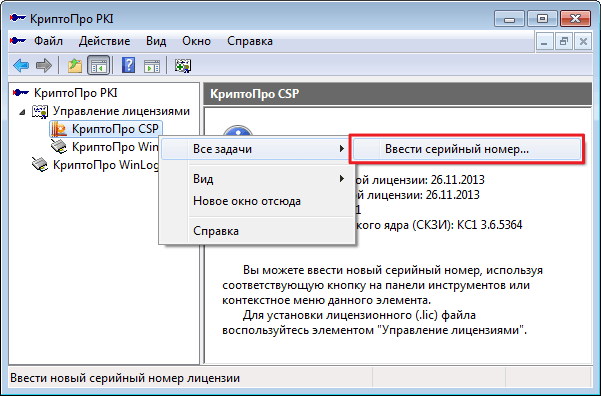Click the serial number entry toolbar icon
Screen dimensions: 601x396
[183, 66]
